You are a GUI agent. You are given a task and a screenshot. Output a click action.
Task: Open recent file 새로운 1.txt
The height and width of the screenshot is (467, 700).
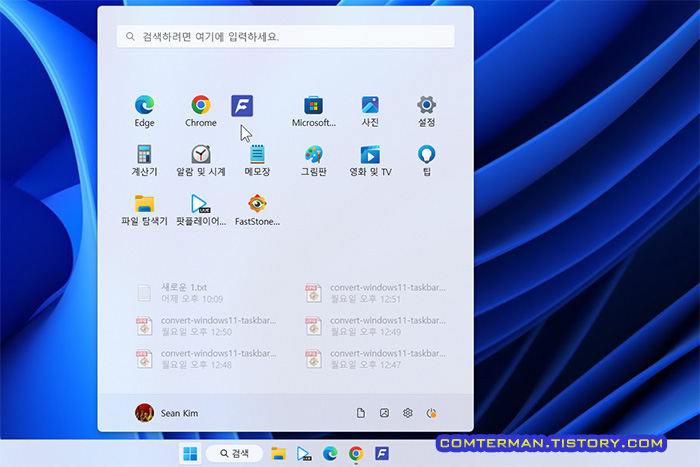(x=179, y=293)
